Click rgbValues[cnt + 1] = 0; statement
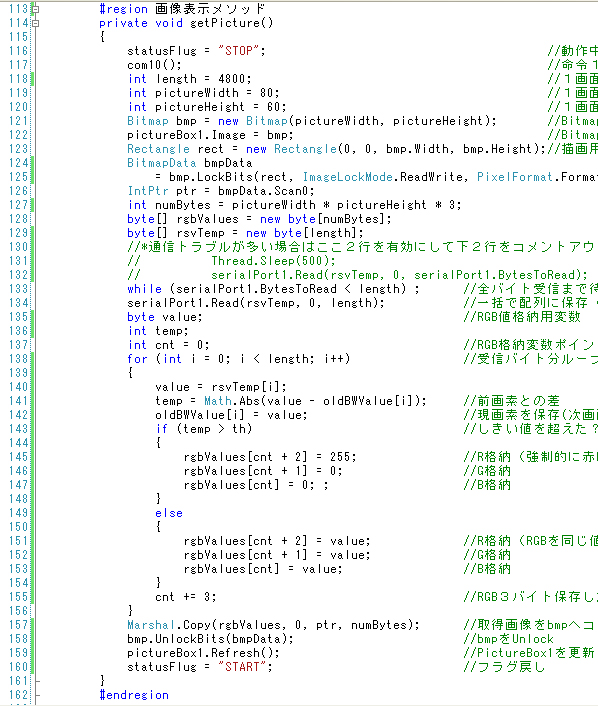Screen dimensions: 598x706 263,471
